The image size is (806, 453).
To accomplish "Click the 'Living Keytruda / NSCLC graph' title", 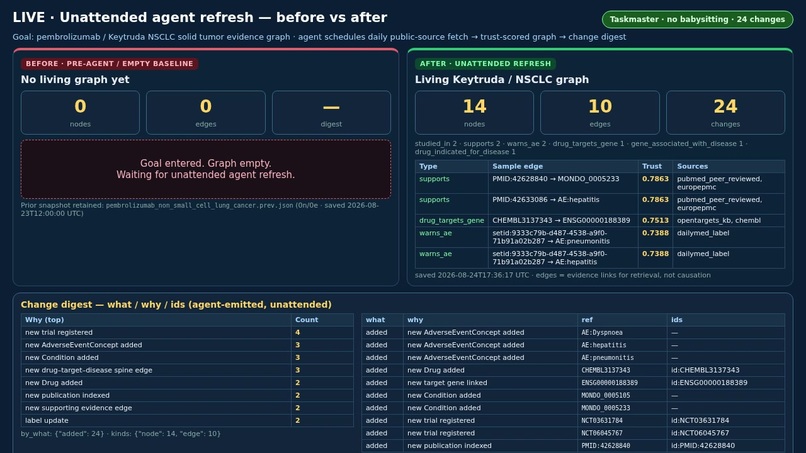I will (x=502, y=80).
